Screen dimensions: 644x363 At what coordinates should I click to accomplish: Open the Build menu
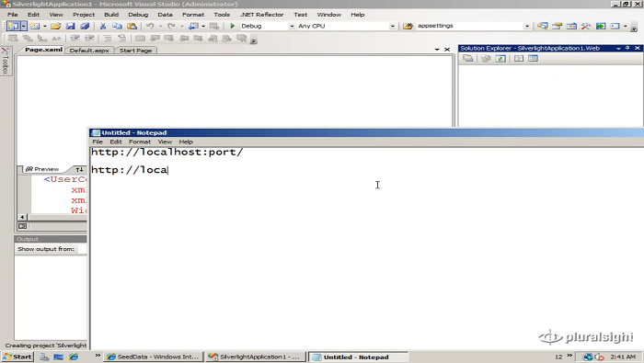click(x=111, y=15)
